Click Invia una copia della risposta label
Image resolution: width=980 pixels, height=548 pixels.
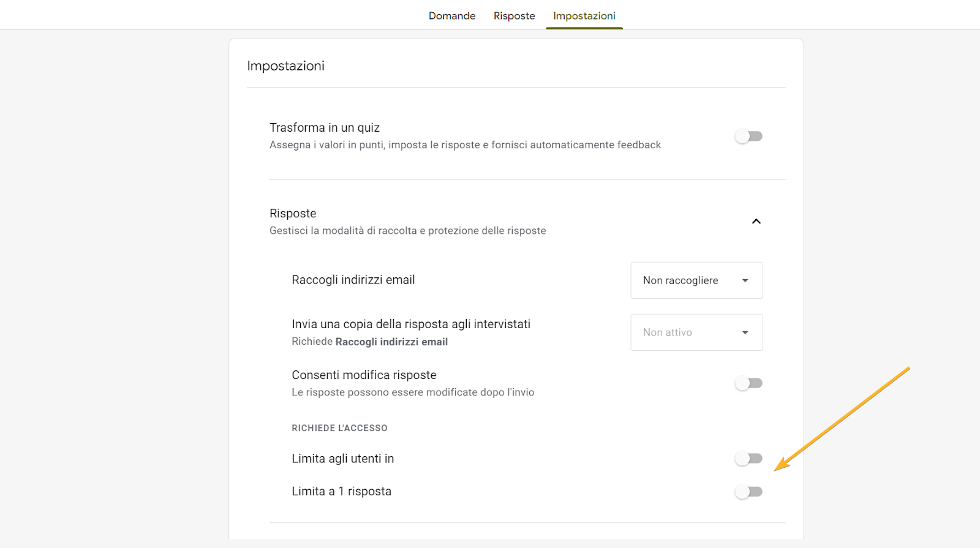(x=411, y=325)
